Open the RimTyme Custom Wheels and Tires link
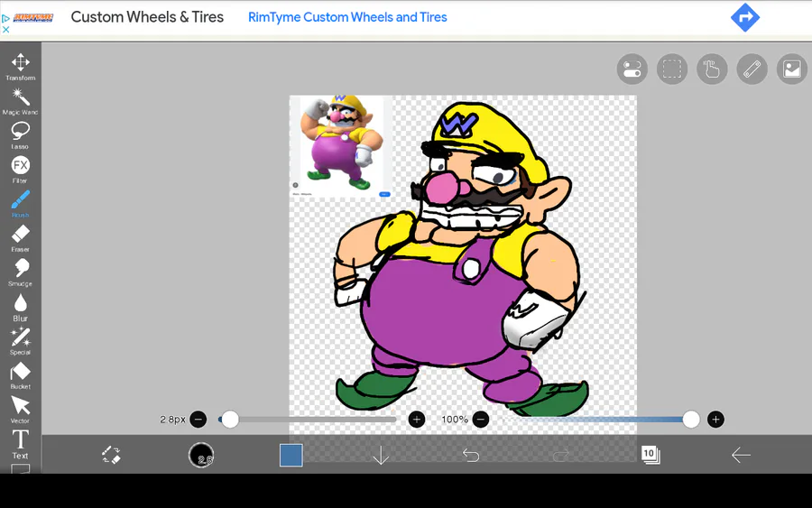Screen dimensions: 812x508 [347, 17]
